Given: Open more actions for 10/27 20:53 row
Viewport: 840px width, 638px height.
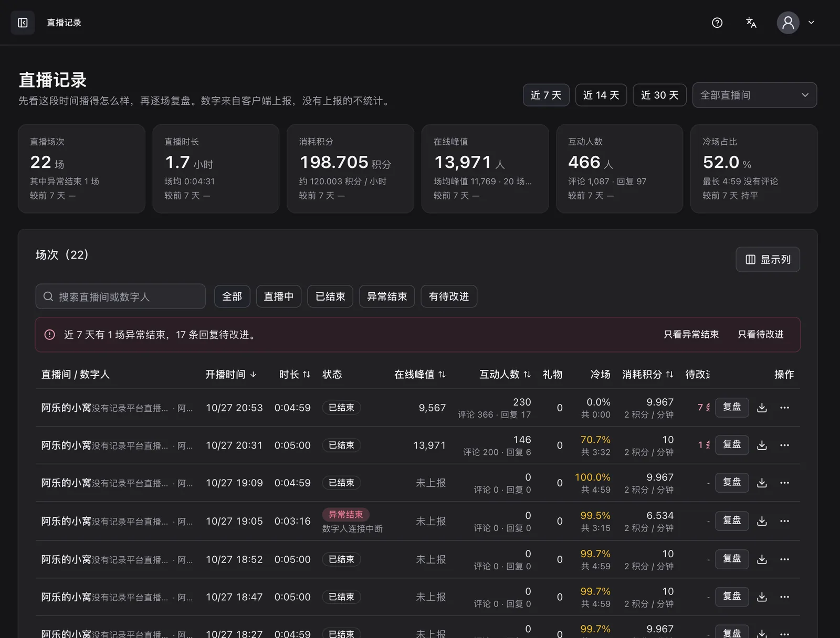Looking at the screenshot, I should pos(784,408).
